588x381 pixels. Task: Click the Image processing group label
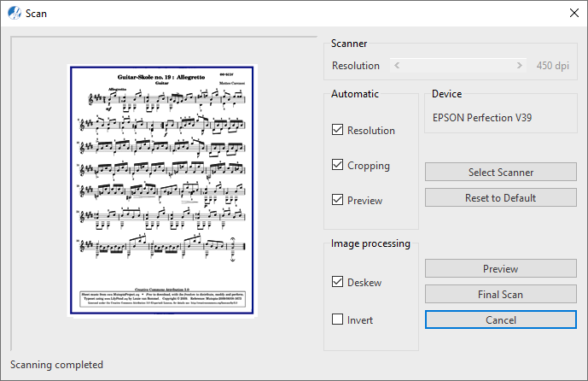pos(370,243)
